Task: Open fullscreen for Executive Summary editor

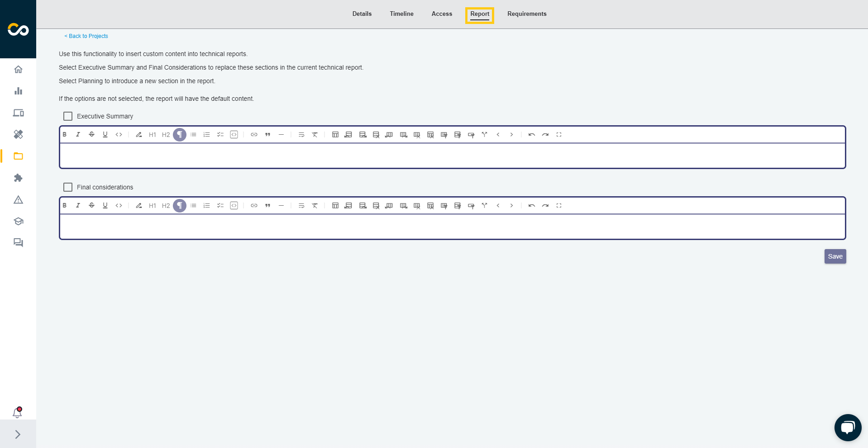Action: [559, 135]
